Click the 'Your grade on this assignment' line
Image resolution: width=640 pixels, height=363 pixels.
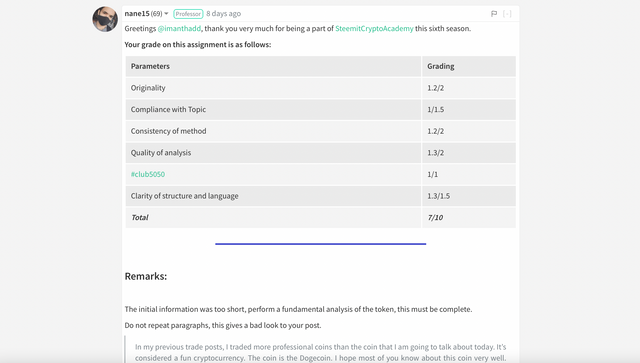pos(198,45)
